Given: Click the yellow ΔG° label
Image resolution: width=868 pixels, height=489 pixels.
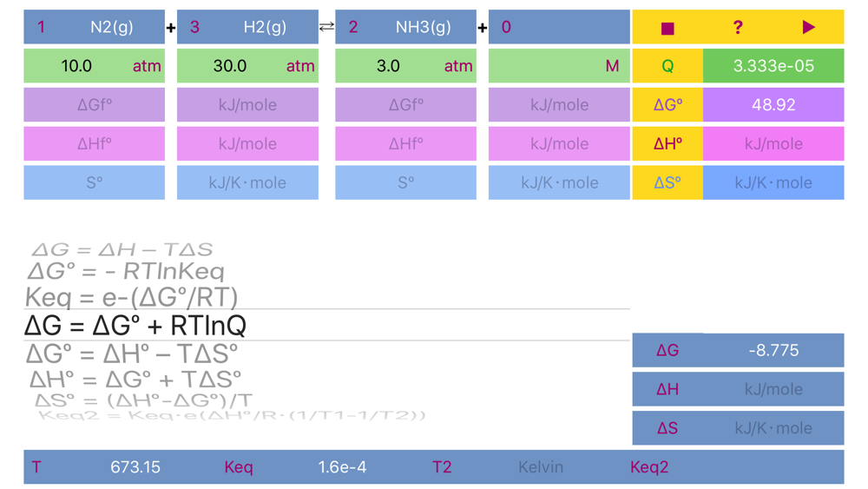Looking at the screenshot, I should point(667,105).
